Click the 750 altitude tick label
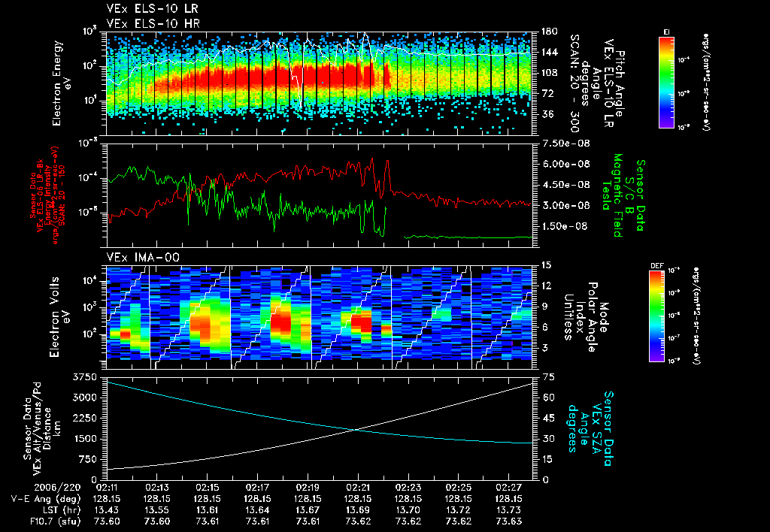 coord(89,459)
